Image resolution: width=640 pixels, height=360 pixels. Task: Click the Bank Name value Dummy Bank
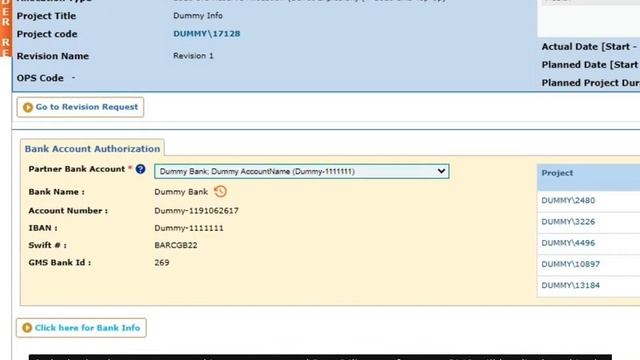[181, 192]
